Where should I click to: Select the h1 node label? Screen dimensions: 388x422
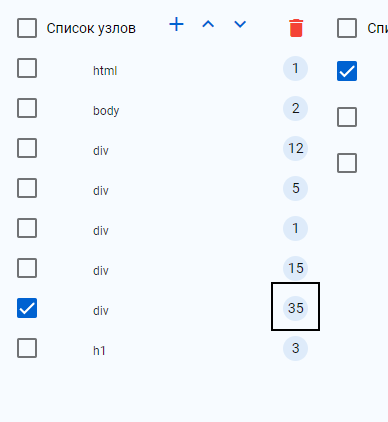[99, 351]
